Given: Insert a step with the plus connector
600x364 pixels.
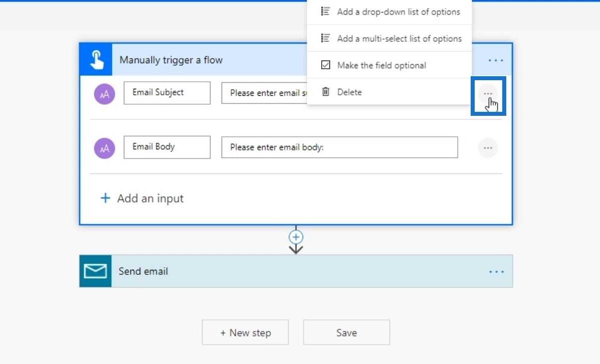Looking at the screenshot, I should coord(296,237).
